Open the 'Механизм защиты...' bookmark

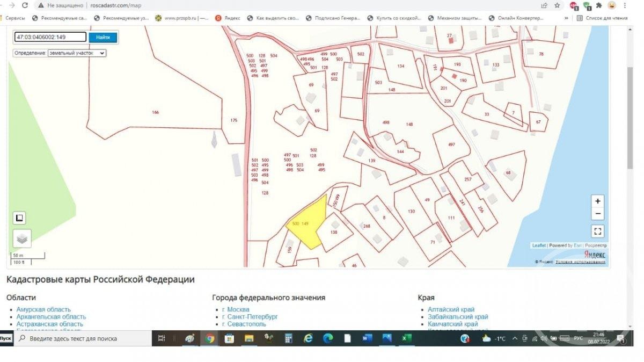click(455, 18)
